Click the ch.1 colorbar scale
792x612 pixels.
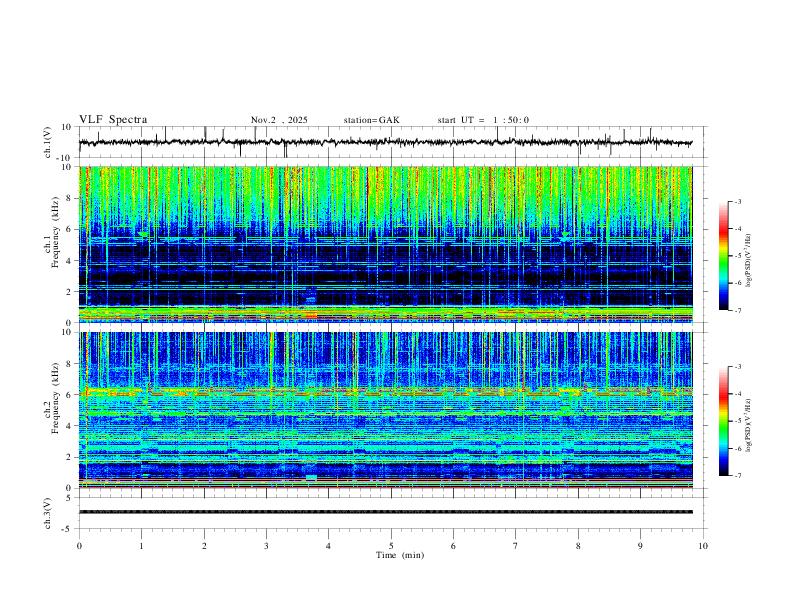click(x=723, y=256)
